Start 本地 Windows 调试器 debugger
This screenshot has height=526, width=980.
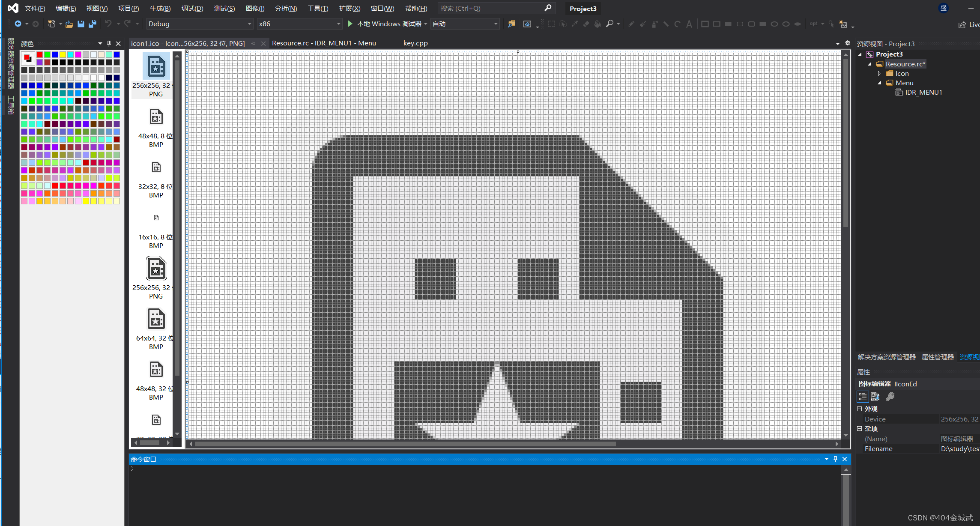(x=350, y=24)
